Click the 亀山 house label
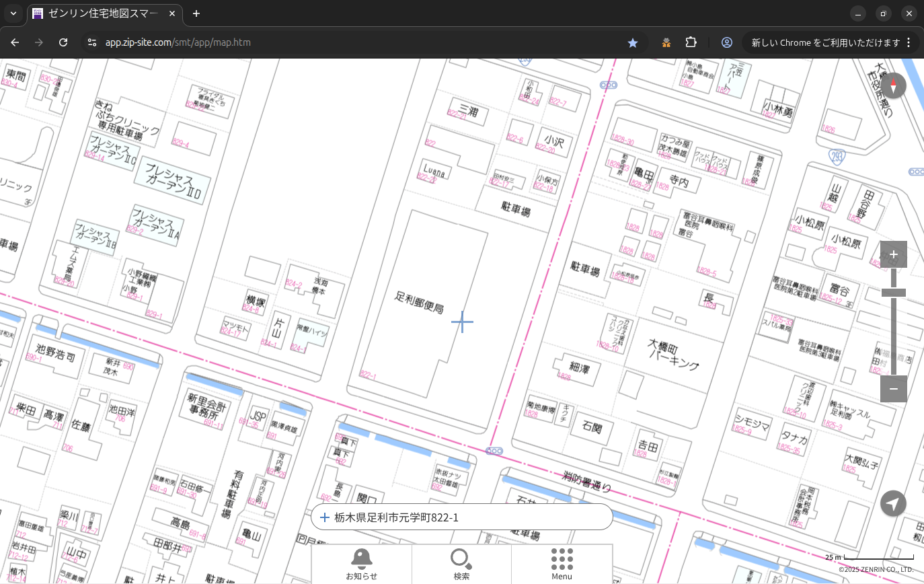Viewport: 924px width, 584px height. point(251,535)
